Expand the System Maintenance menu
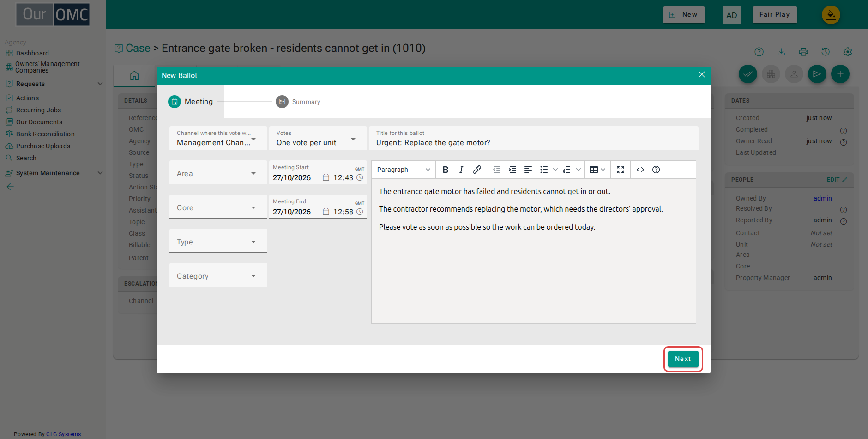The width and height of the screenshot is (868, 439). (x=54, y=173)
